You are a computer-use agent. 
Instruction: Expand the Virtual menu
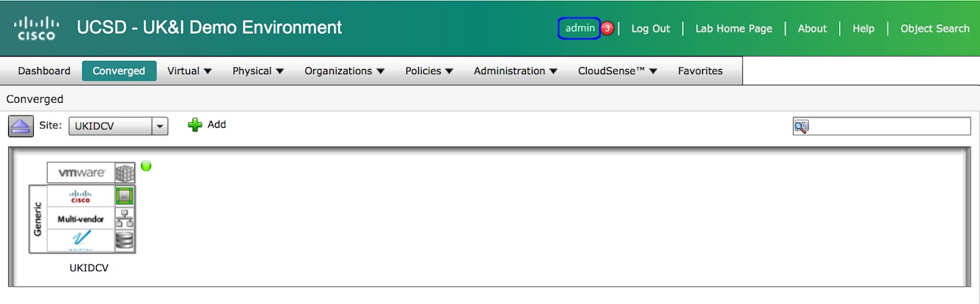(189, 71)
